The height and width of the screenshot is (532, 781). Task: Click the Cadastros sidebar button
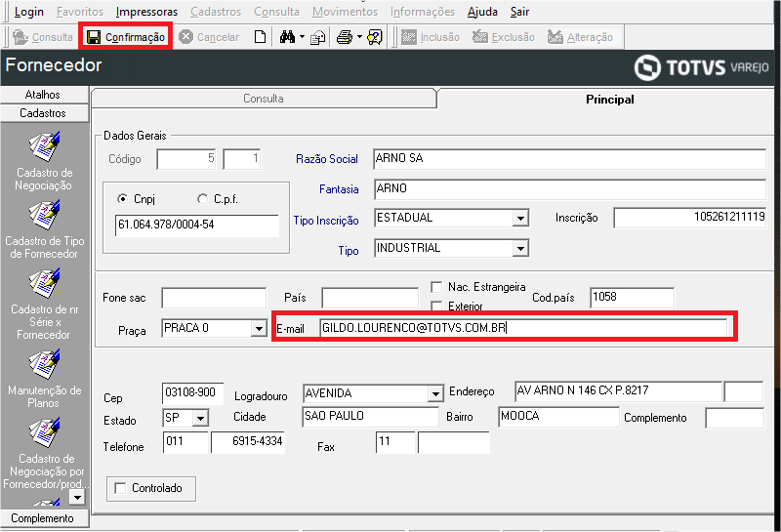44,113
